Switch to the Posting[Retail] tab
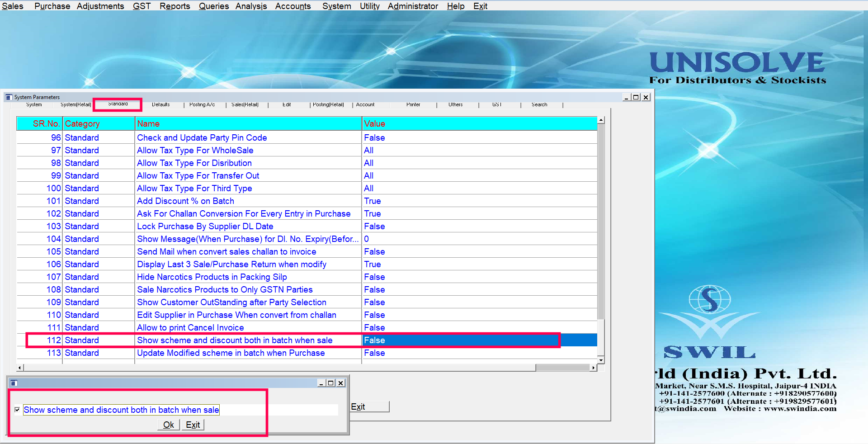The image size is (868, 444). tap(328, 104)
